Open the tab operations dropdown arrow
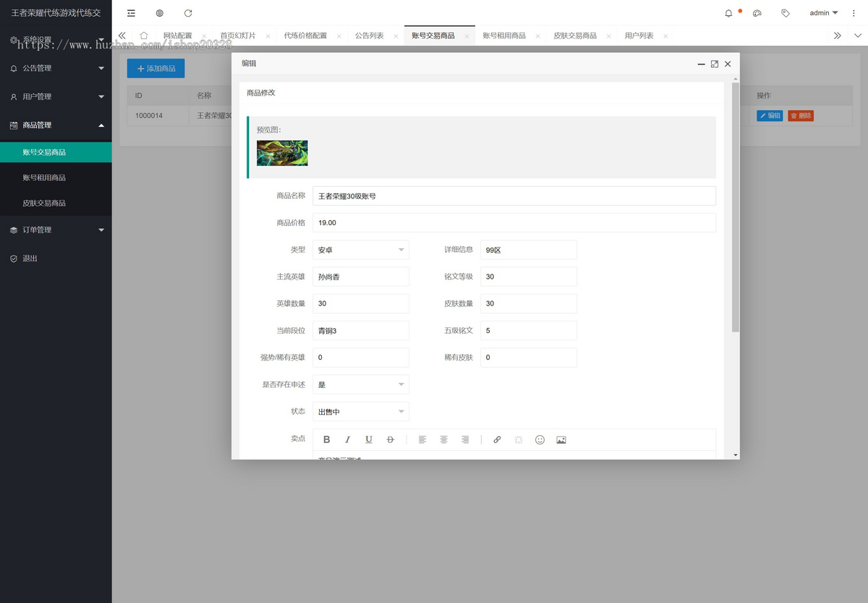868x603 pixels. point(858,35)
